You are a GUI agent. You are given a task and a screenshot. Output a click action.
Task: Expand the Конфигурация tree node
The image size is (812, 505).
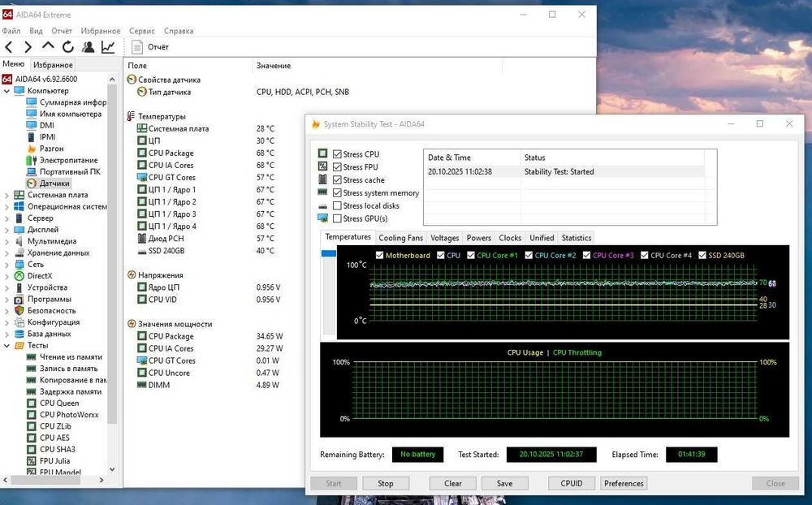point(6,322)
